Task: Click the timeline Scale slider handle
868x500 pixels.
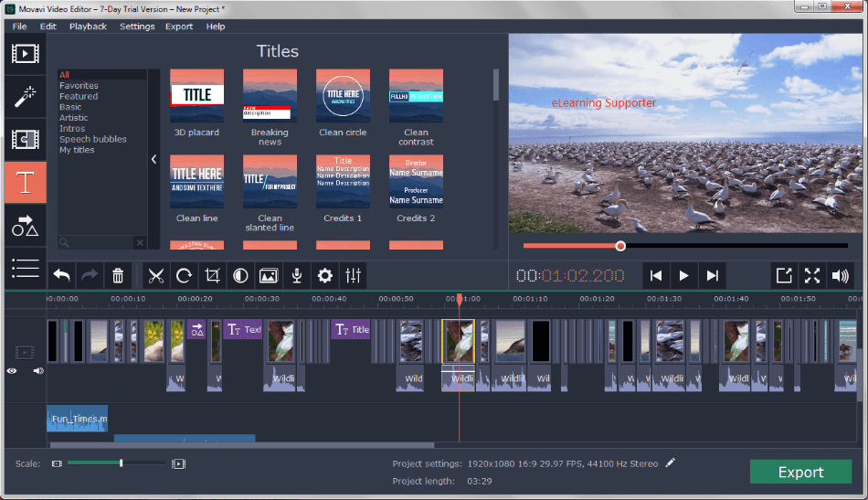Action: (x=121, y=463)
